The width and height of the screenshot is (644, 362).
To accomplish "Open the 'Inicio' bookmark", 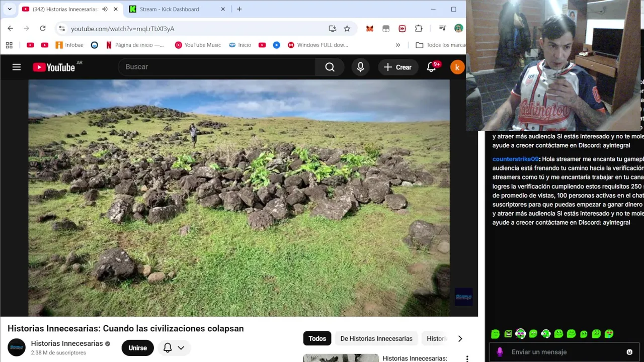I will tap(240, 45).
